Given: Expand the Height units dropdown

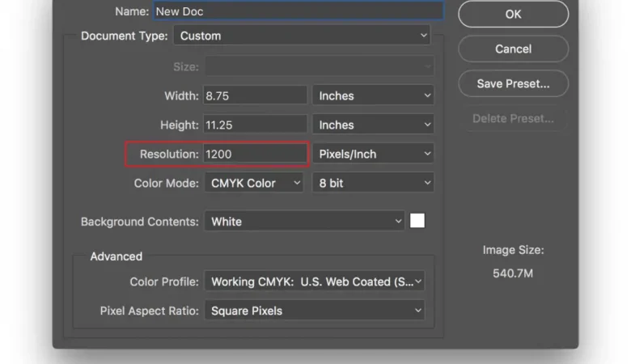Looking at the screenshot, I should [x=373, y=125].
